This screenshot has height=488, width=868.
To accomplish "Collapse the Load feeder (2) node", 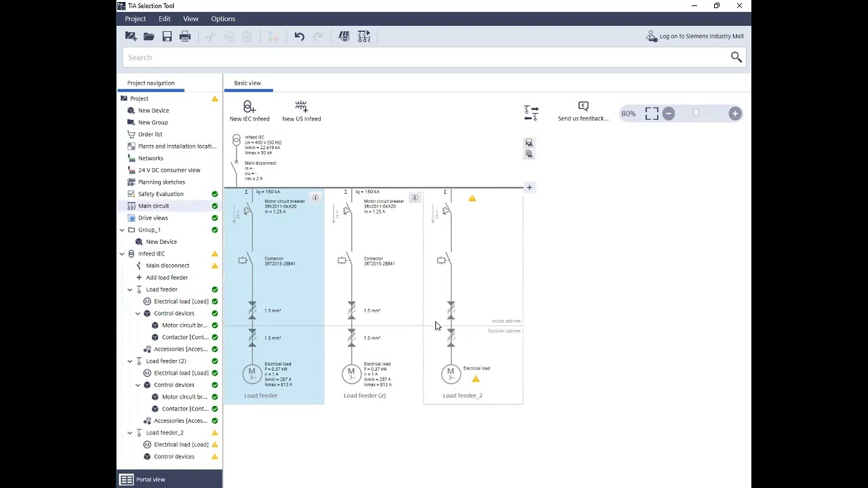I will (130, 361).
